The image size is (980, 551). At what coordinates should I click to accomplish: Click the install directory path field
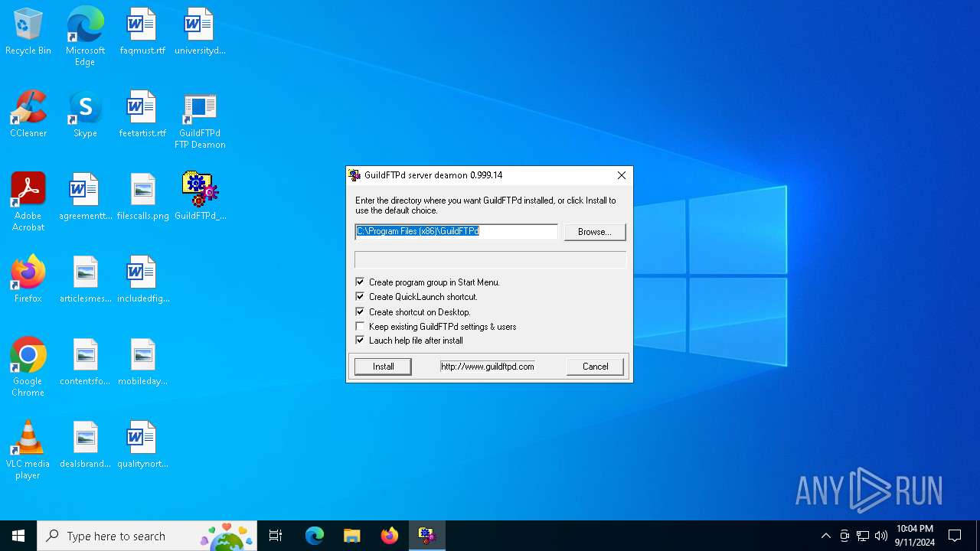tap(456, 231)
